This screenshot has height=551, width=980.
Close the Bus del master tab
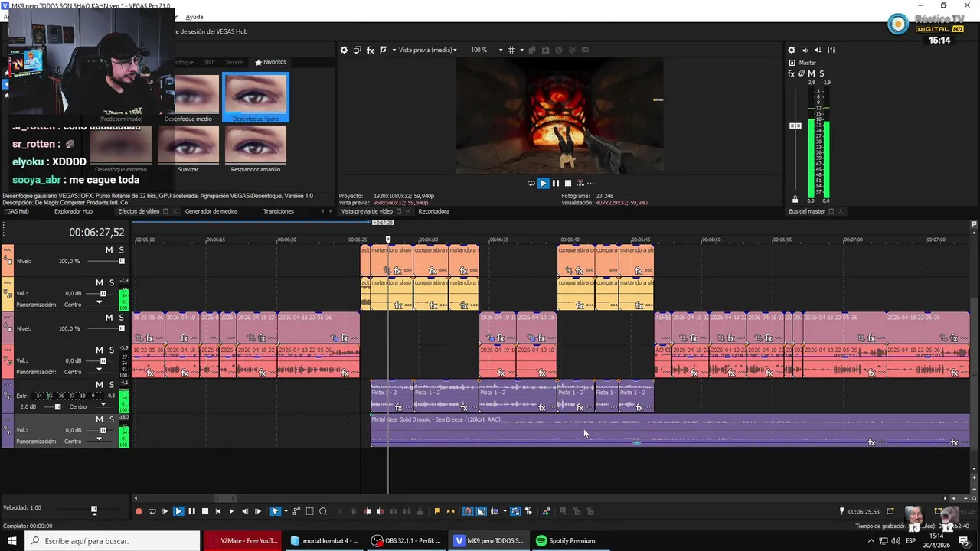point(841,211)
